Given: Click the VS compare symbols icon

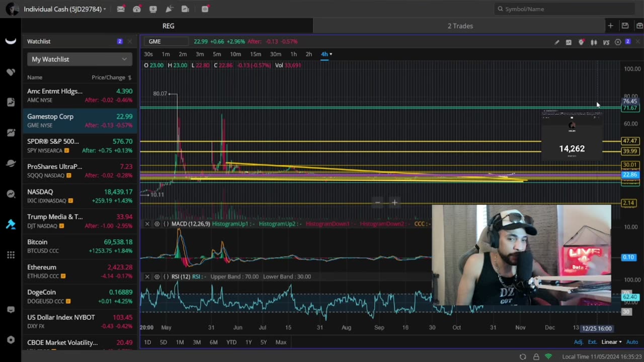Looking at the screenshot, I should [606, 42].
